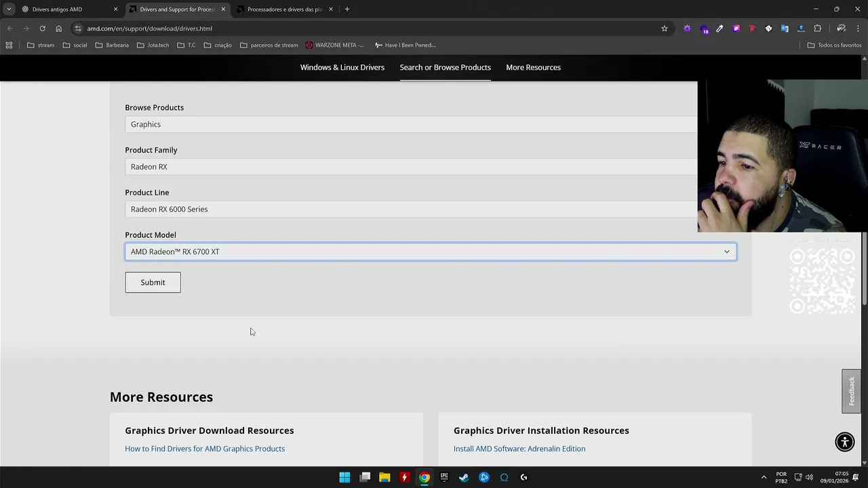Open Install AMD Software: Adrenalin Edition link

coord(519,449)
